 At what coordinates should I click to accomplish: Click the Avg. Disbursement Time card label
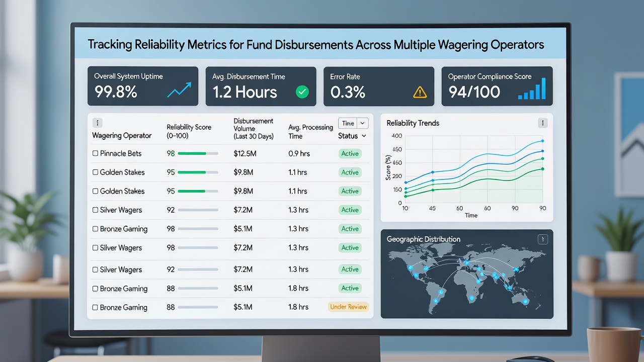(249, 76)
